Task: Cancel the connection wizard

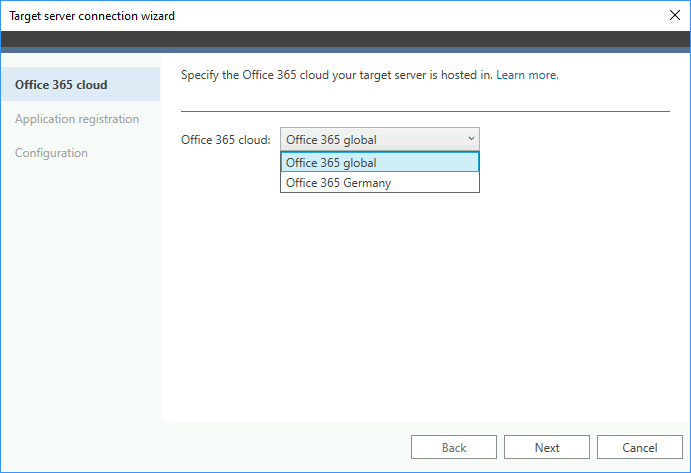Action: [640, 447]
